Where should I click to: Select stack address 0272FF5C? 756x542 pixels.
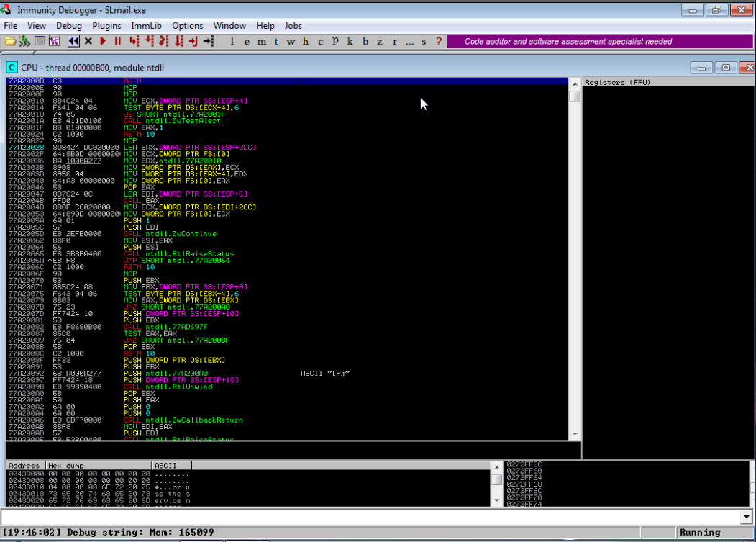click(x=524, y=464)
